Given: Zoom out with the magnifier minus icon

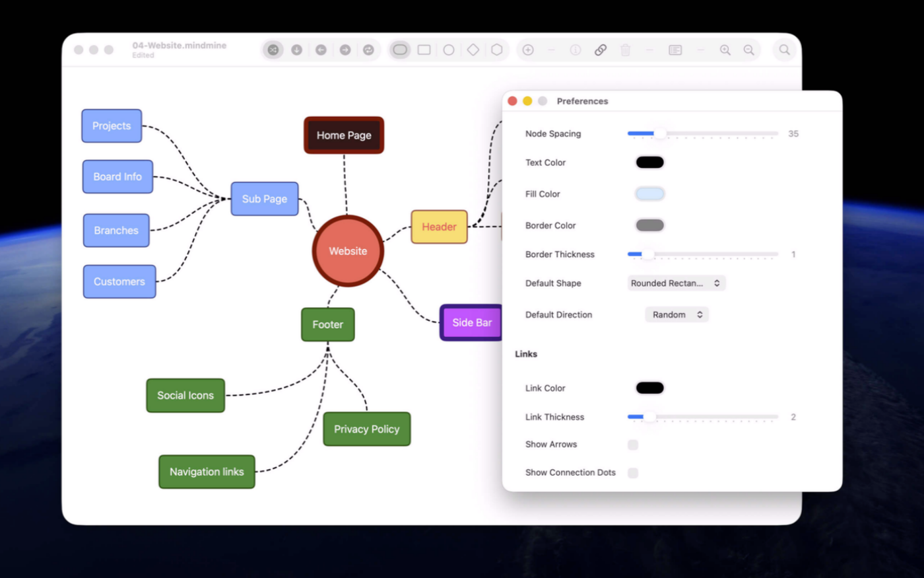Looking at the screenshot, I should click(749, 50).
